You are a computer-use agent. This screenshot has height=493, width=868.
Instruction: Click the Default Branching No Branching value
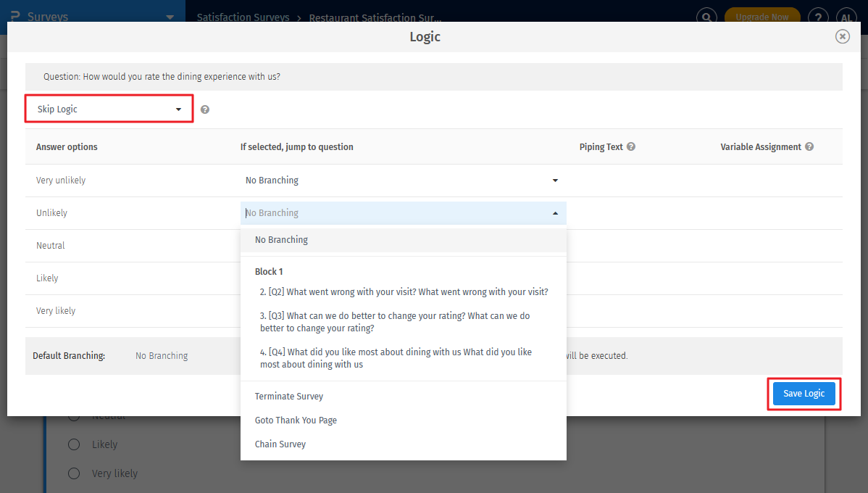pos(162,356)
